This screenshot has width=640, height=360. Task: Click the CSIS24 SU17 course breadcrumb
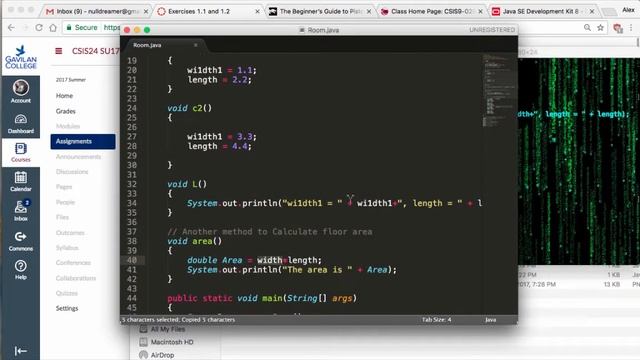pyautogui.click(x=96, y=51)
